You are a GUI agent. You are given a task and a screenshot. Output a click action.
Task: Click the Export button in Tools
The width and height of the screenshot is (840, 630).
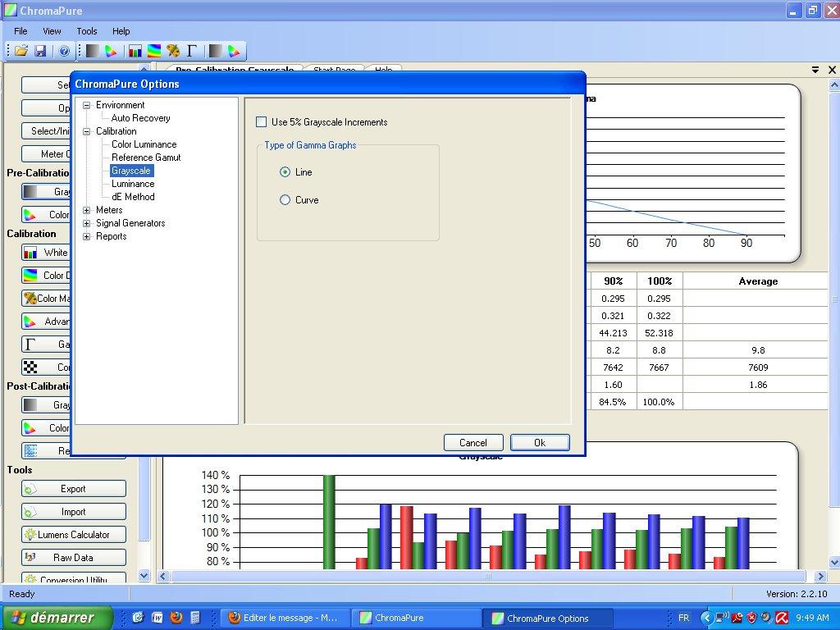(x=74, y=489)
